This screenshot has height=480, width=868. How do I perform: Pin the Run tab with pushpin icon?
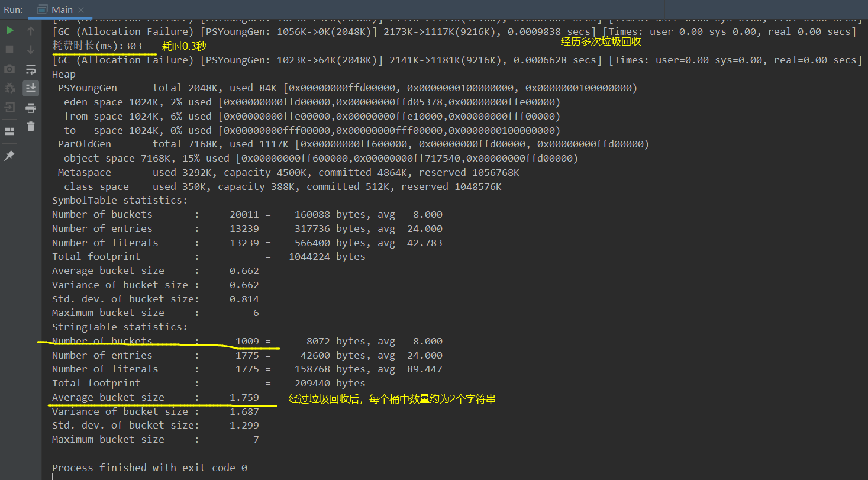[x=9, y=155]
